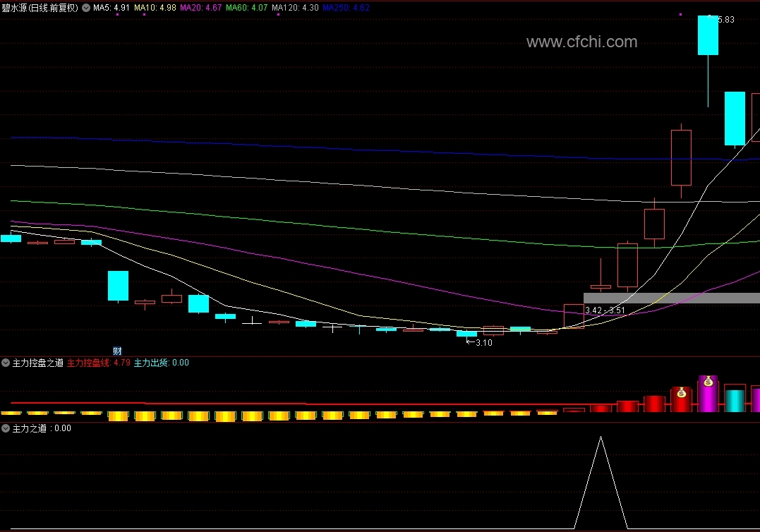760x532 pixels.
Task: Select the 主力之道 : 0.00 indicator label
Action: [42, 428]
